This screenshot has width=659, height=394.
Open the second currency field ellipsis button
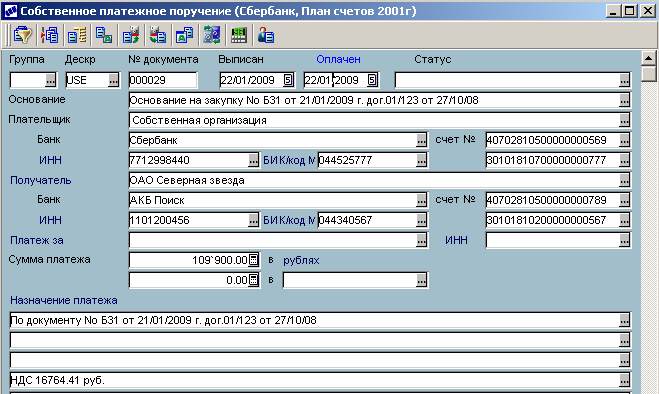[422, 280]
